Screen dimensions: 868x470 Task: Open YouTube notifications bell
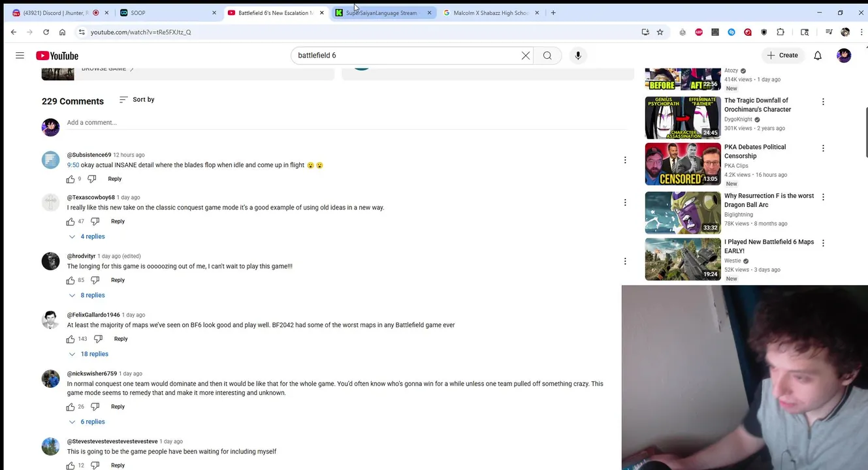[x=818, y=55]
